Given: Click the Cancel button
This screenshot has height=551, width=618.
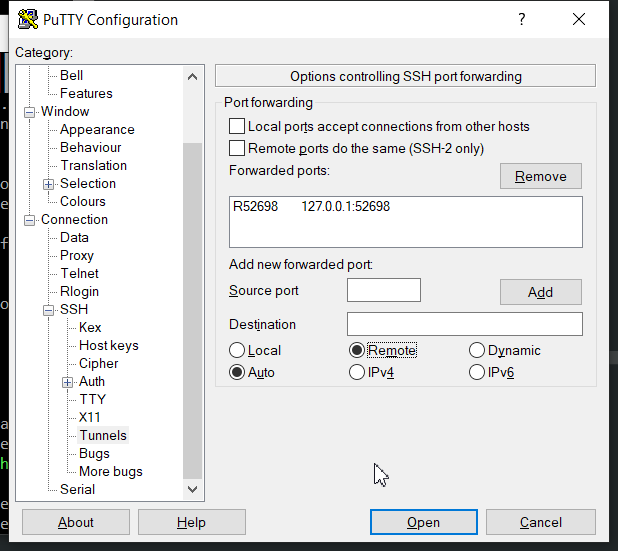Looking at the screenshot, I should [x=541, y=522].
